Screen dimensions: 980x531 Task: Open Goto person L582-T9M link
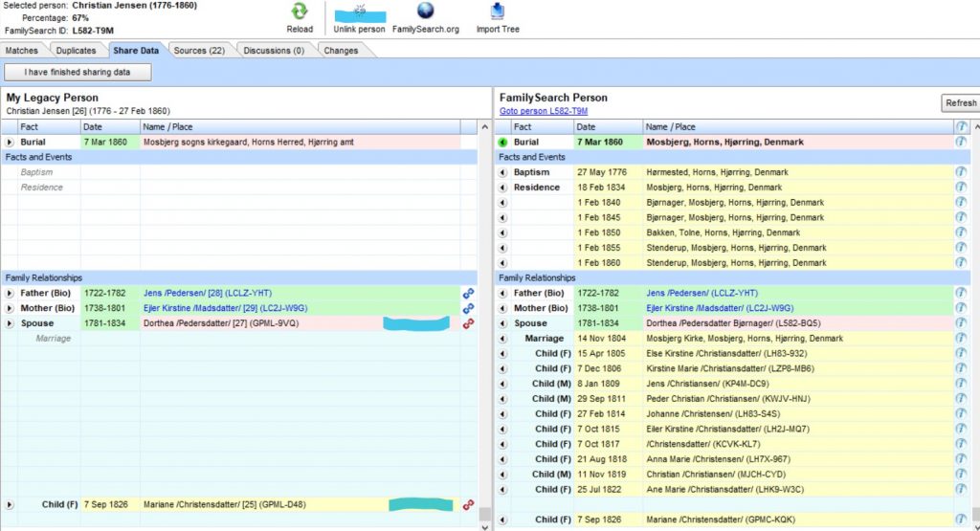[x=544, y=111]
